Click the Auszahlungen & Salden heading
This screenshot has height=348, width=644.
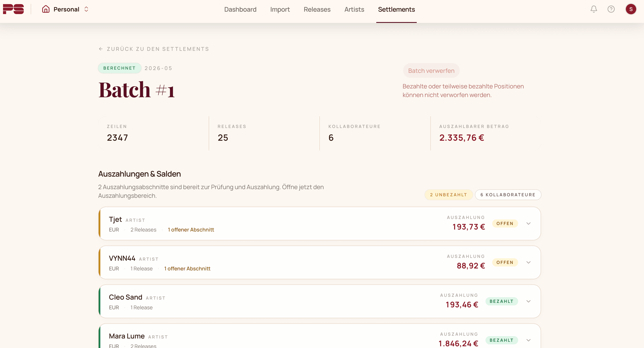click(x=139, y=174)
